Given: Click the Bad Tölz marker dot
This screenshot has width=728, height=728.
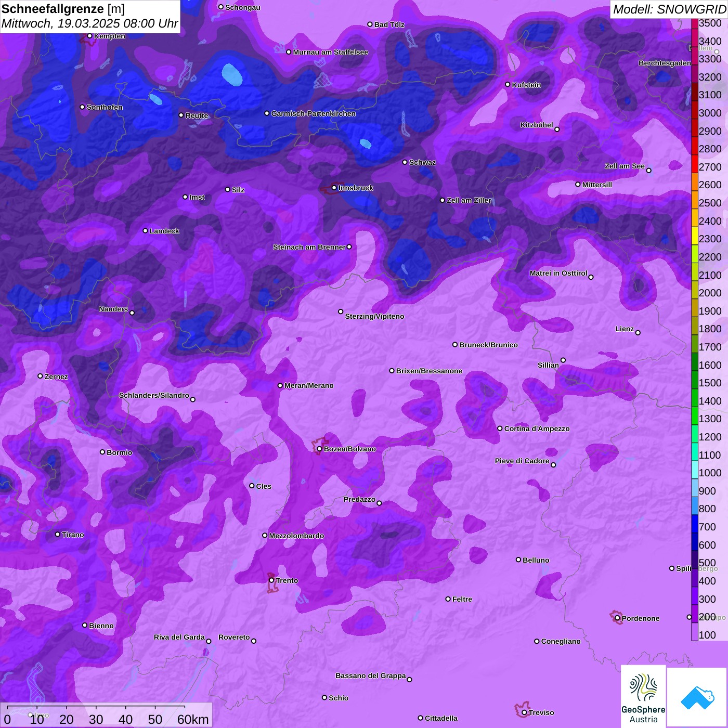Looking at the screenshot, I should (370, 24).
